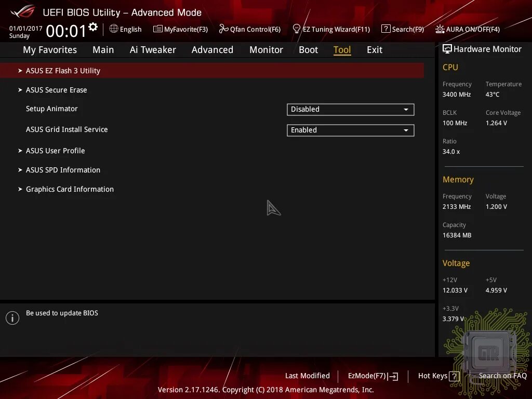Click CPU frequency value 3400 MHz
The image size is (532, 399).
tap(457, 95)
